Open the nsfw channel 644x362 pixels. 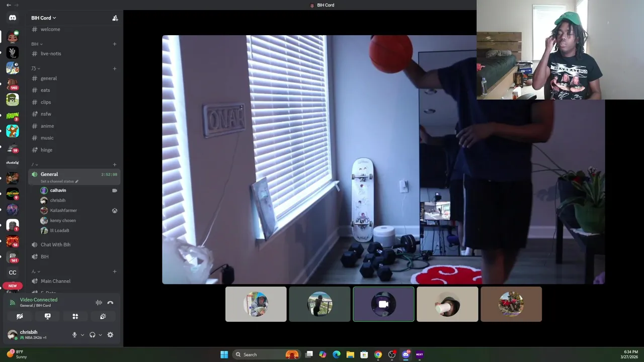pyautogui.click(x=74, y=114)
